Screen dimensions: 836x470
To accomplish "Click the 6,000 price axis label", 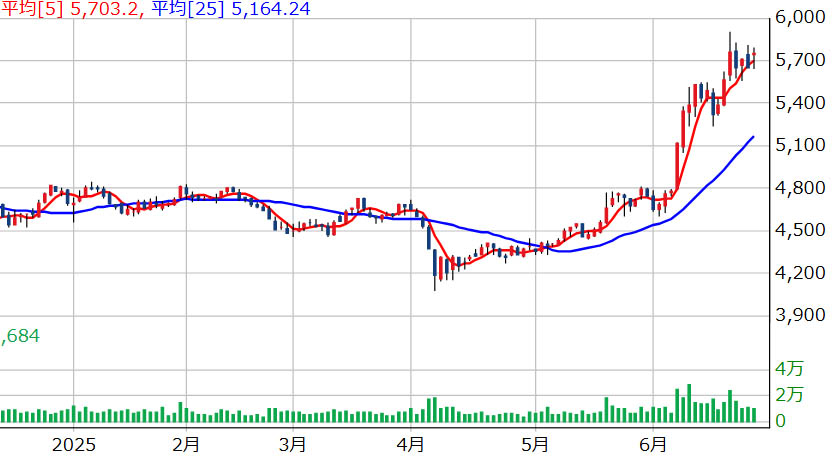I will point(800,17).
